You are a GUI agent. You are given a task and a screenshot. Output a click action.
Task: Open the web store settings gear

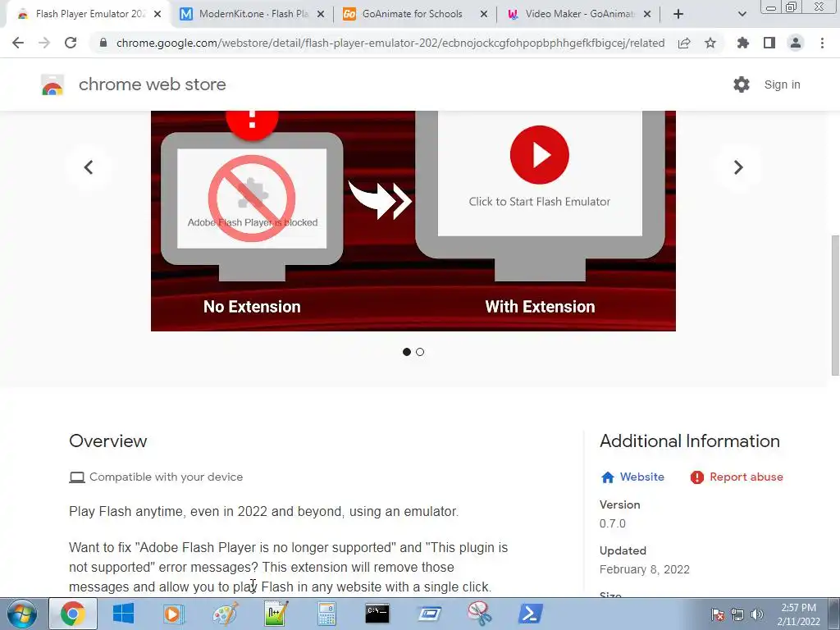point(742,84)
